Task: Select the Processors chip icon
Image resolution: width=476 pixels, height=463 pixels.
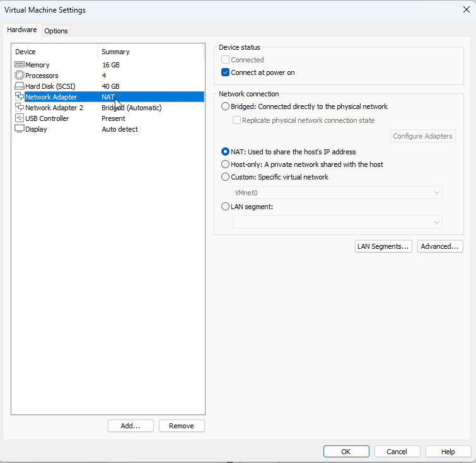Action: coord(20,76)
